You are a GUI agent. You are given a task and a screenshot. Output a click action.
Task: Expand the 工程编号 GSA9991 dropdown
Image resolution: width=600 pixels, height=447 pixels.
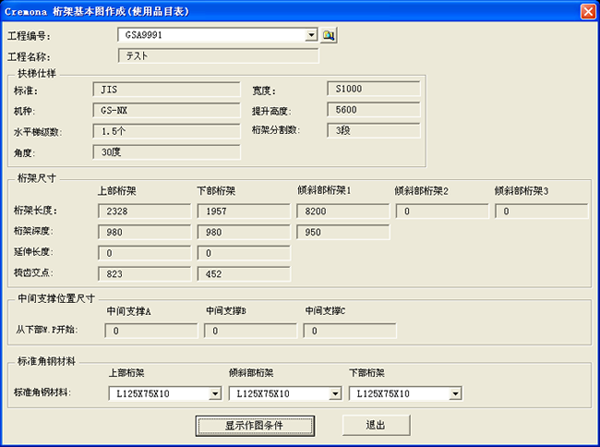[x=311, y=35]
